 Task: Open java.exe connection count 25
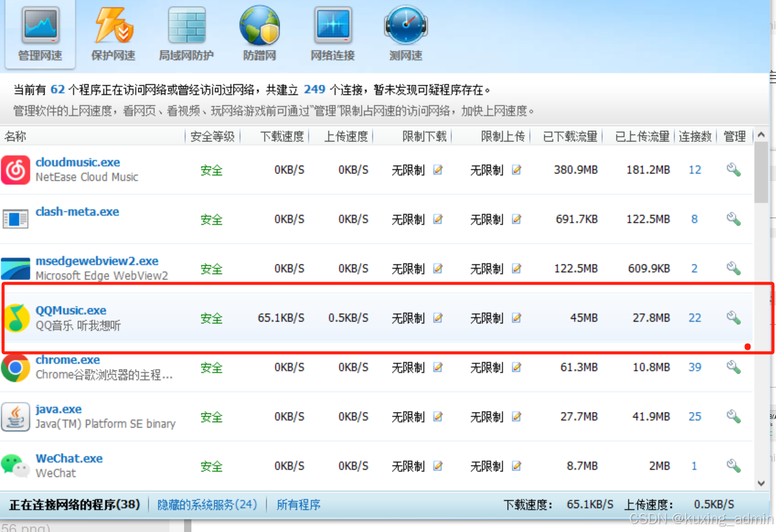pos(695,417)
